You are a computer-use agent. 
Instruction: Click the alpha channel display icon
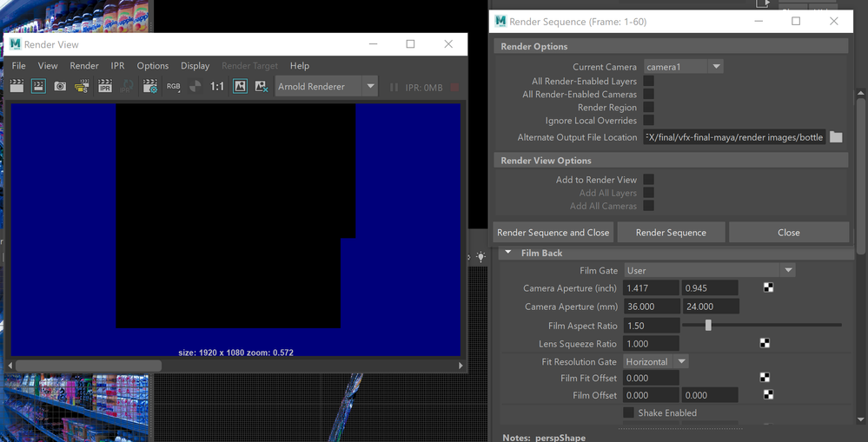click(x=195, y=87)
